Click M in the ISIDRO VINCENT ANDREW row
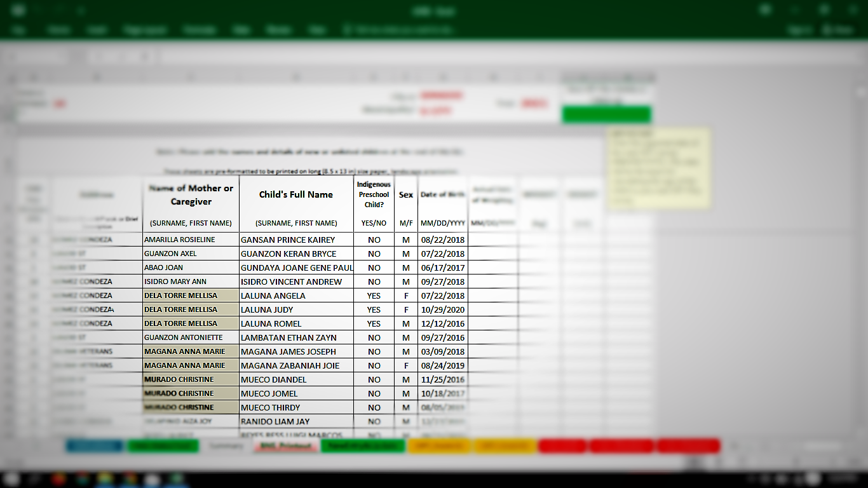The width and height of the screenshot is (868, 488). pyautogui.click(x=406, y=281)
